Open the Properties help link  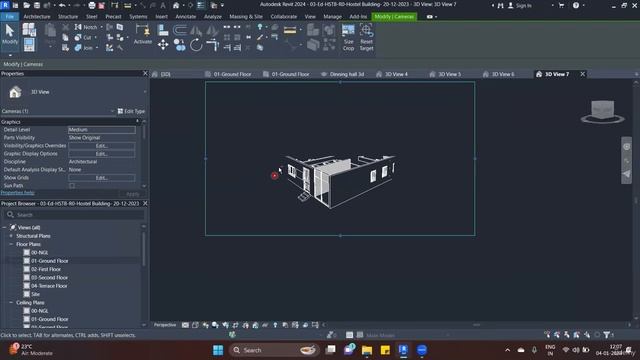(18, 193)
